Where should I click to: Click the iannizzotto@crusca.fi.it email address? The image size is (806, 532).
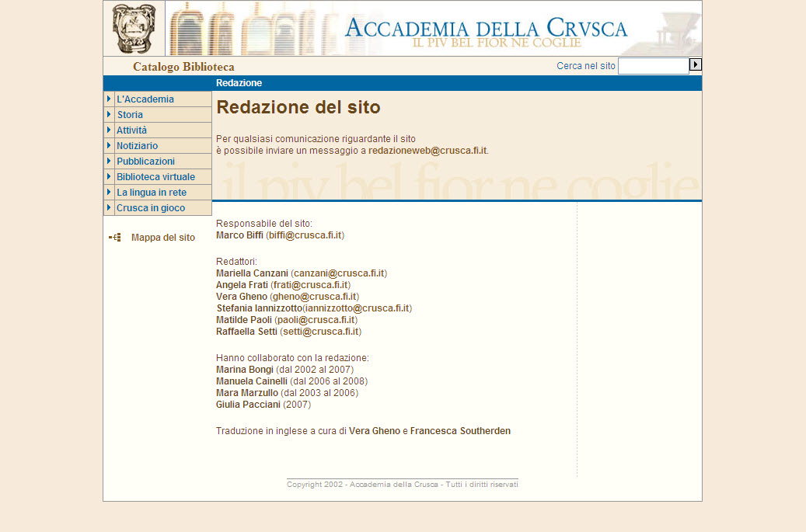358,308
